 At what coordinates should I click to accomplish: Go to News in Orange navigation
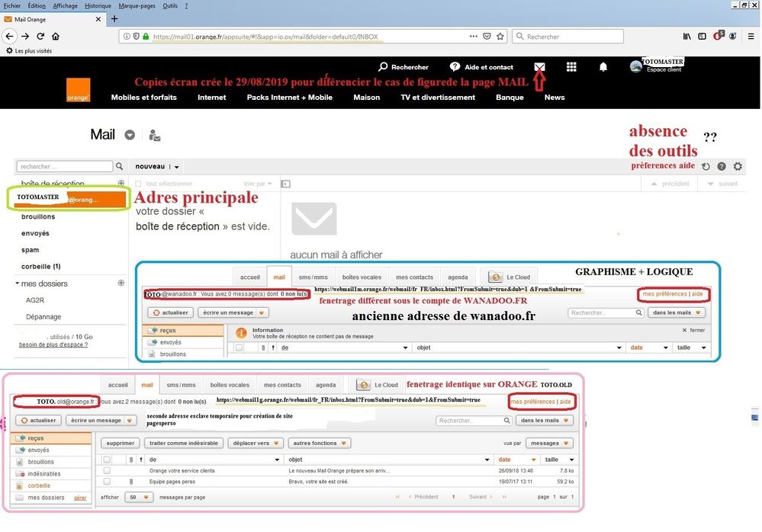(555, 97)
